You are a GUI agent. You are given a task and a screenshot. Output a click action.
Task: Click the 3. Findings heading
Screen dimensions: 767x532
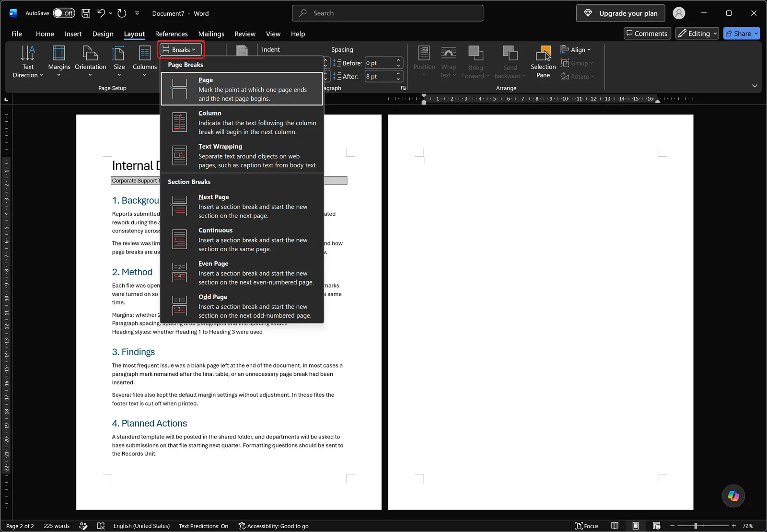(133, 352)
